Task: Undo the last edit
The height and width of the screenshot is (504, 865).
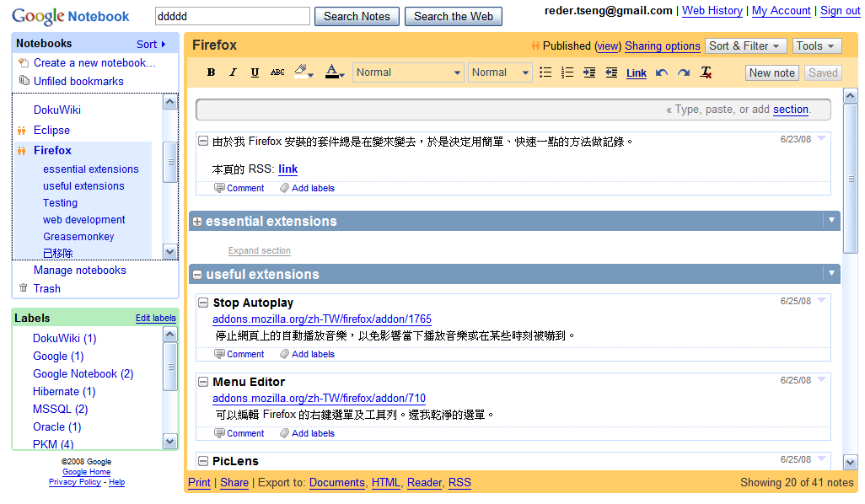Action: pyautogui.click(x=662, y=72)
